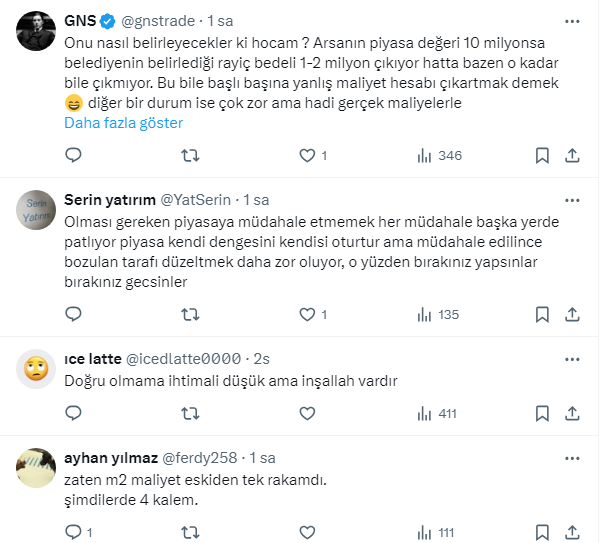Open Serin yatırım profile picture
613x543 pixels.
pos(36,211)
